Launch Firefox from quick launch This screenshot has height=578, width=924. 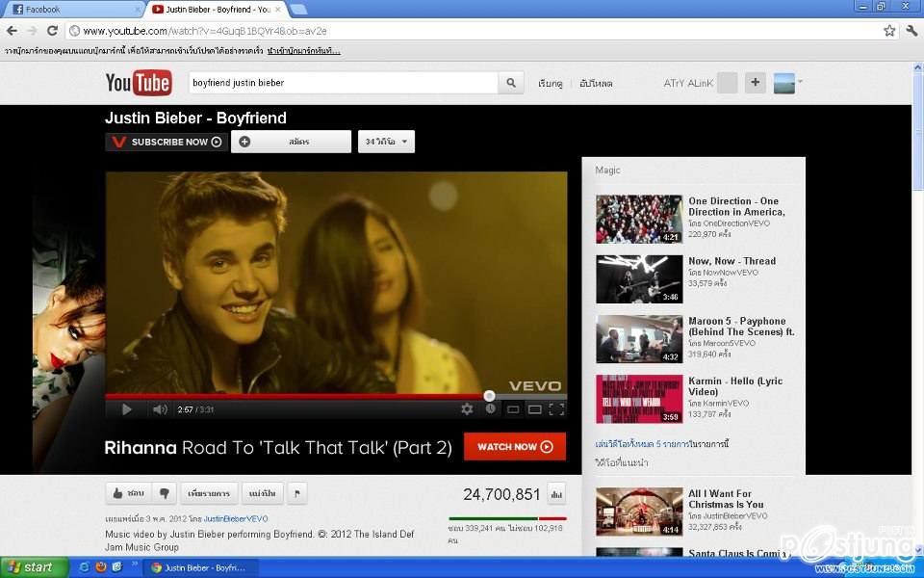[x=101, y=567]
